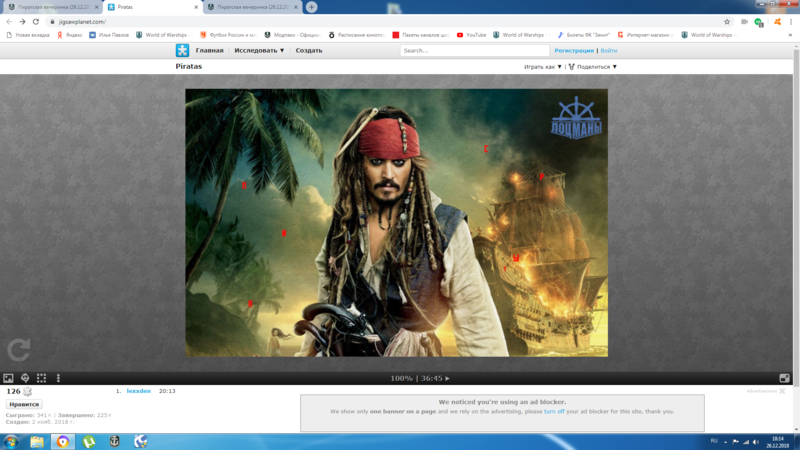Show the puzzle image preview icon

tap(8, 378)
